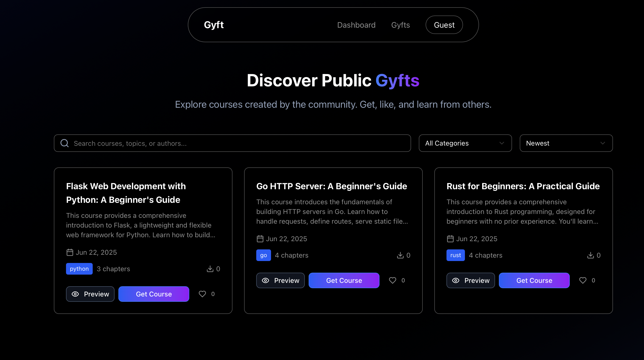This screenshot has height=360, width=644.
Task: Click calendar icon on Rust course card
Action: (x=450, y=239)
